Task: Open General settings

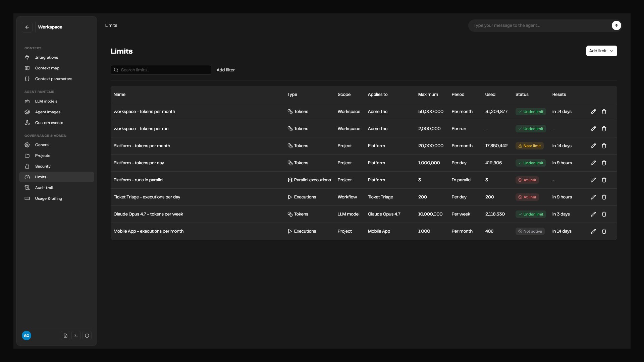Action: (x=57, y=145)
